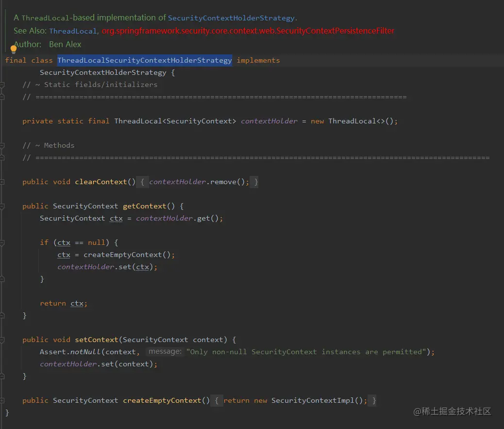The height and width of the screenshot is (429, 504).
Task: Collapse the getContext method using gutter fold marker
Action: click(x=2, y=206)
